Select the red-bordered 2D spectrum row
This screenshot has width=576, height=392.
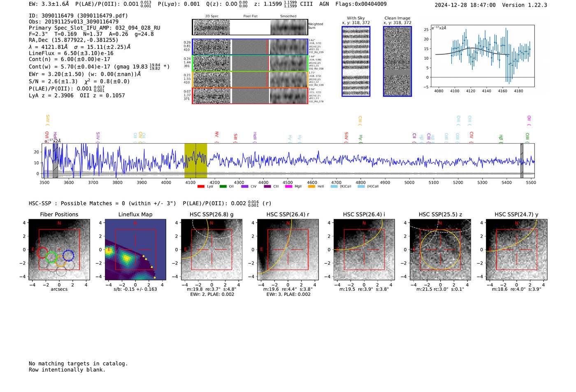click(250, 95)
